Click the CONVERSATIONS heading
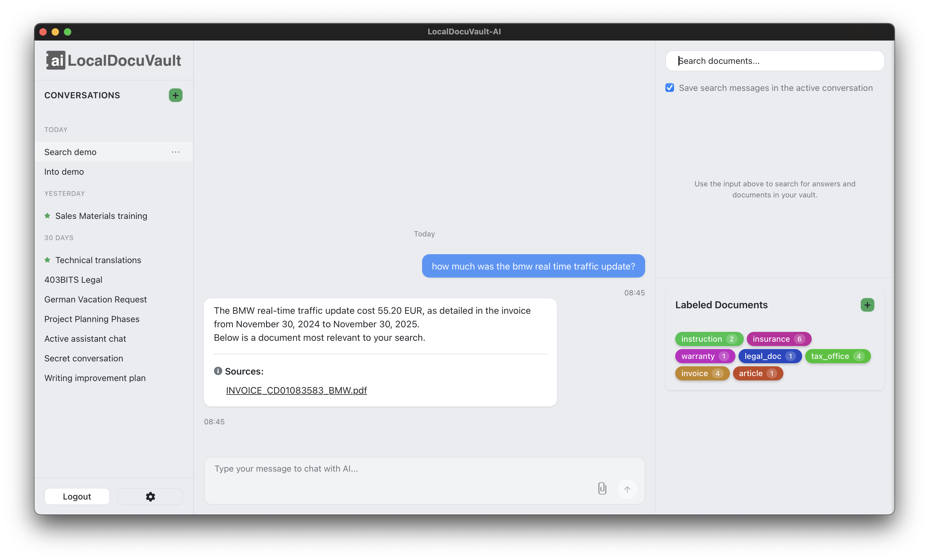The width and height of the screenshot is (929, 560). (82, 95)
